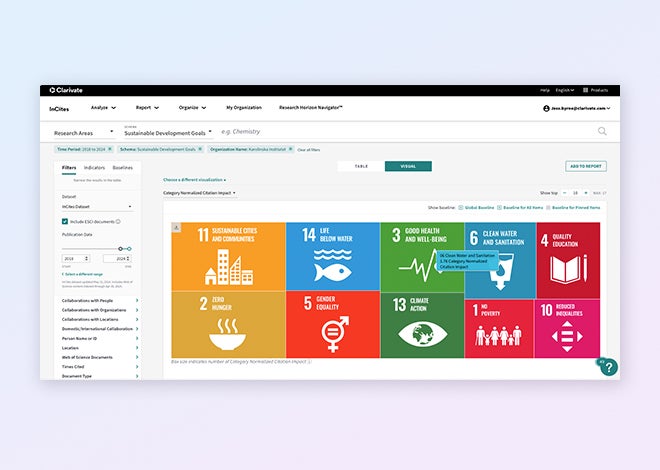
Task: Click the Add to Report button
Action: 585,166
